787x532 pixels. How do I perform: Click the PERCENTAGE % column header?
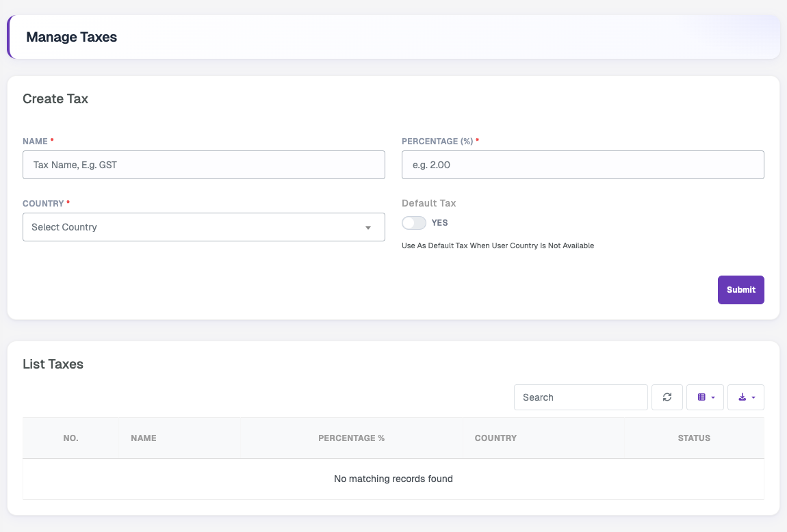tap(351, 438)
